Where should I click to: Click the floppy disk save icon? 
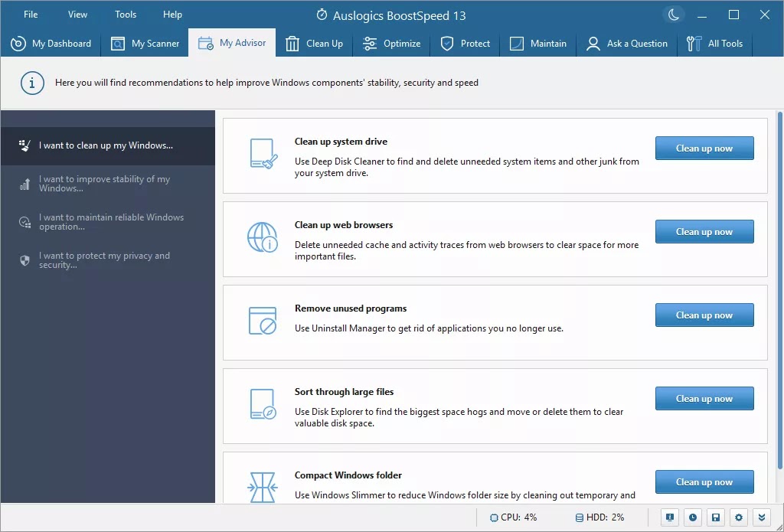(716, 517)
